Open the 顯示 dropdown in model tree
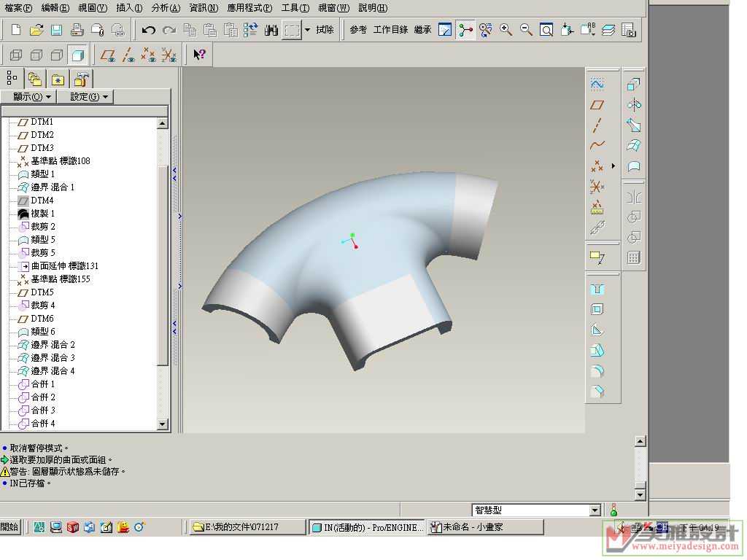 click(32, 97)
